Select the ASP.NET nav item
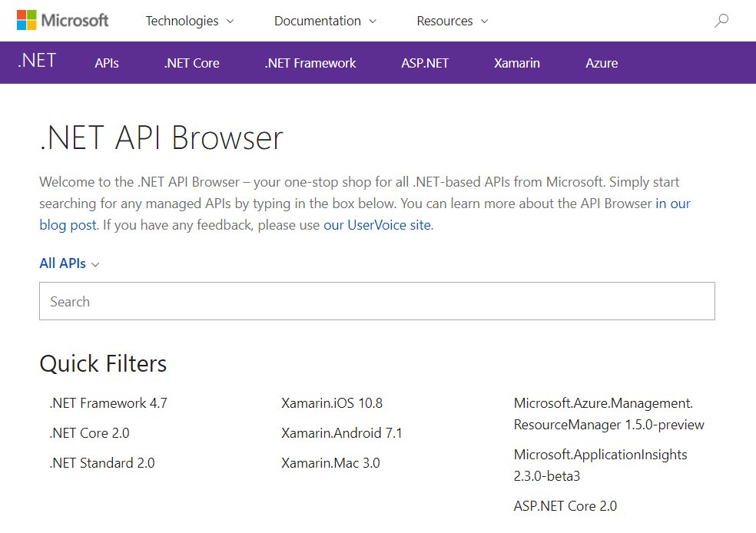 tap(425, 63)
